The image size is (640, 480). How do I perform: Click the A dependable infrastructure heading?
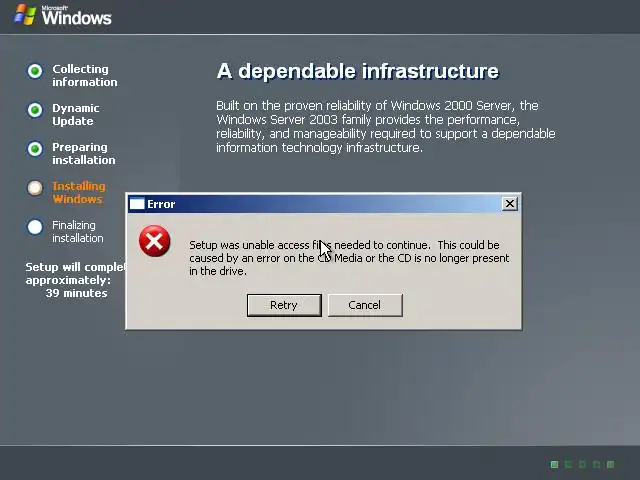click(x=358, y=71)
